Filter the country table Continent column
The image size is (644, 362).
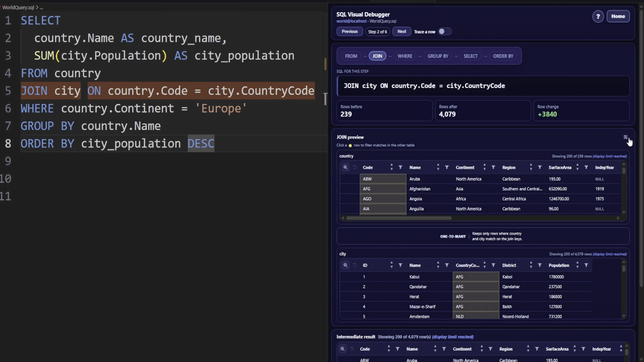click(x=493, y=167)
